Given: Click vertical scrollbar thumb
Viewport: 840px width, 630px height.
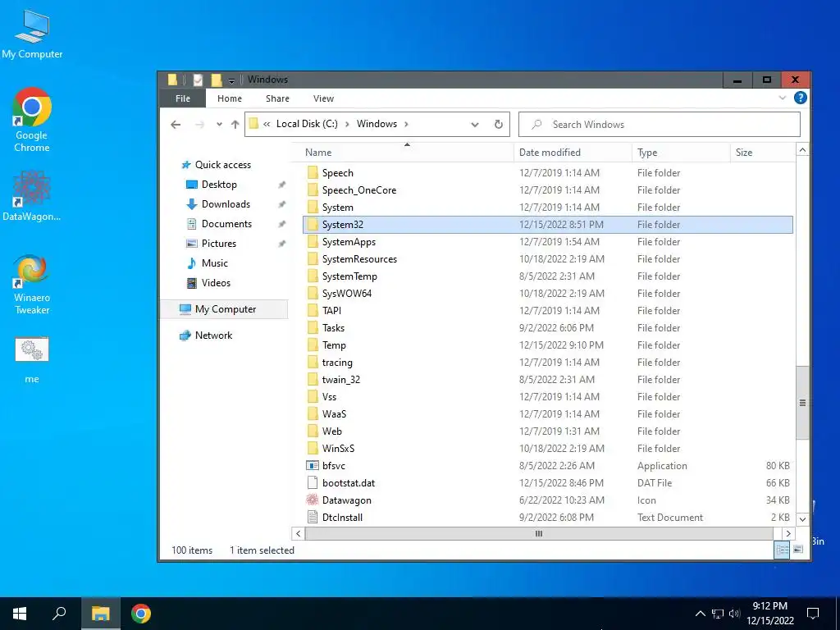Looking at the screenshot, I should point(802,403).
